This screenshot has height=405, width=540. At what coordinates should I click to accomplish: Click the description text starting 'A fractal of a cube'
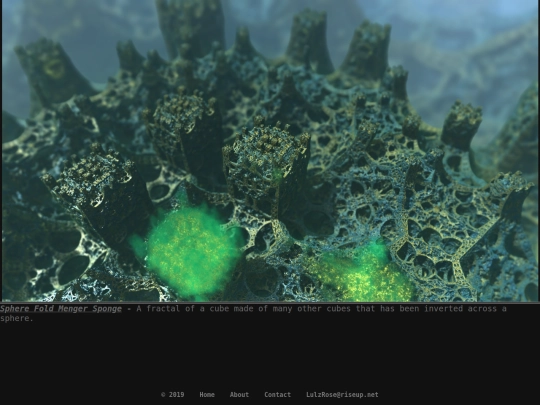click(x=253, y=313)
